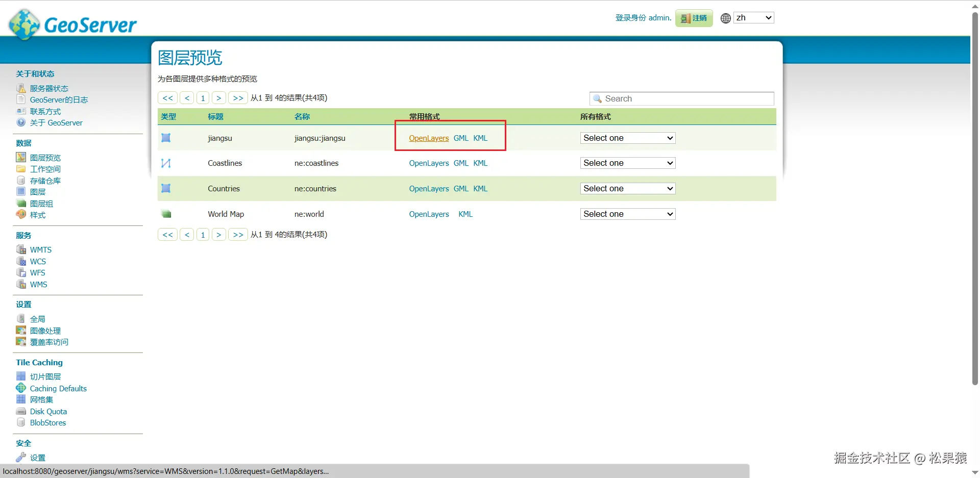Click the Search input field

(x=682, y=98)
